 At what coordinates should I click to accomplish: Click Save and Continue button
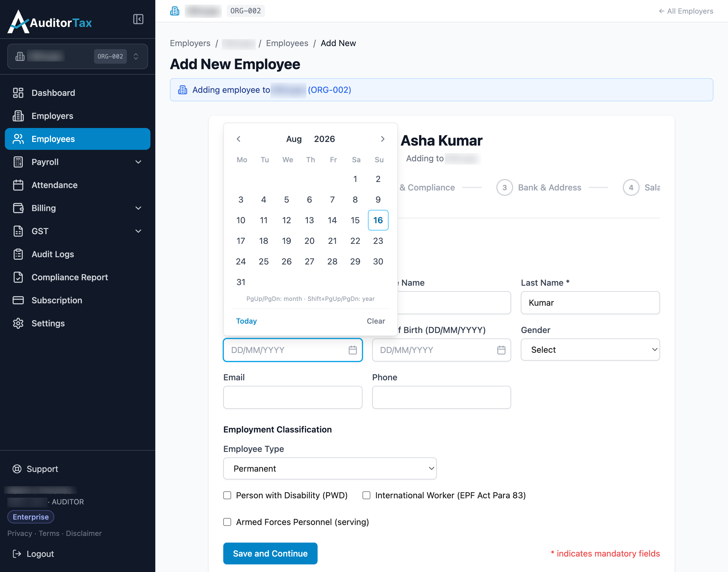tap(270, 554)
